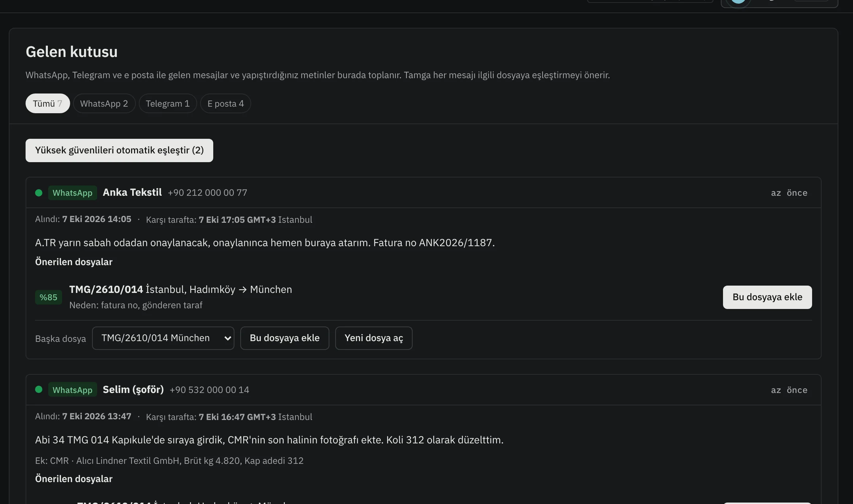Click sender name Anka Tekstil

coord(132,192)
